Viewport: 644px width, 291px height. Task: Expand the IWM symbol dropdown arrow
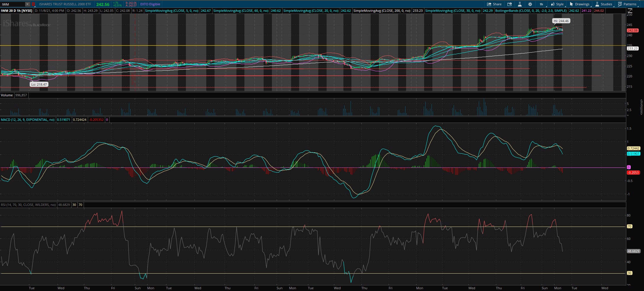tap(27, 4)
